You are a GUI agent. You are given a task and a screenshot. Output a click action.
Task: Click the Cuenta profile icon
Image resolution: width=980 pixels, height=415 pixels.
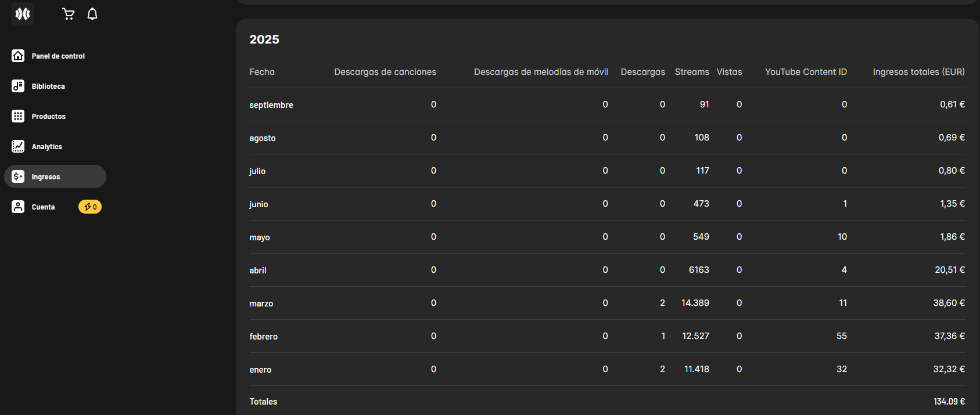[x=18, y=207]
